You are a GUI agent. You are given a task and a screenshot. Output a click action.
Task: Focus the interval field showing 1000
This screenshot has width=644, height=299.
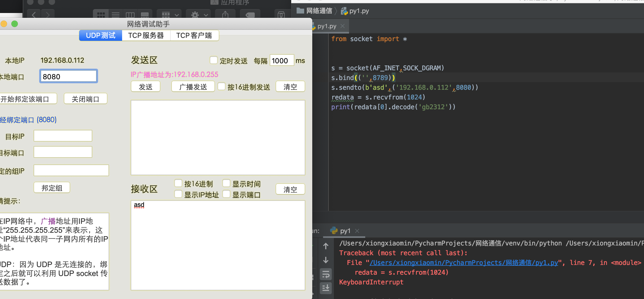[x=282, y=60]
